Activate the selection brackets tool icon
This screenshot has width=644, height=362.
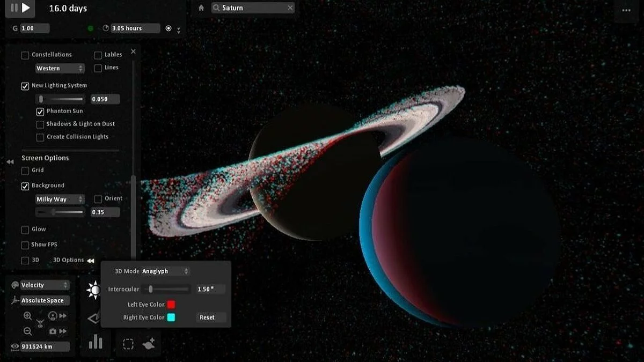tap(128, 344)
